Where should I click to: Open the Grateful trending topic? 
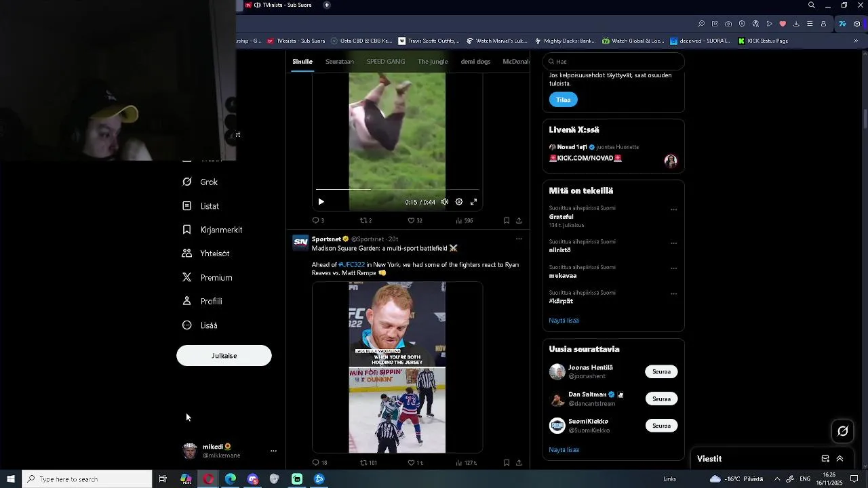point(561,217)
